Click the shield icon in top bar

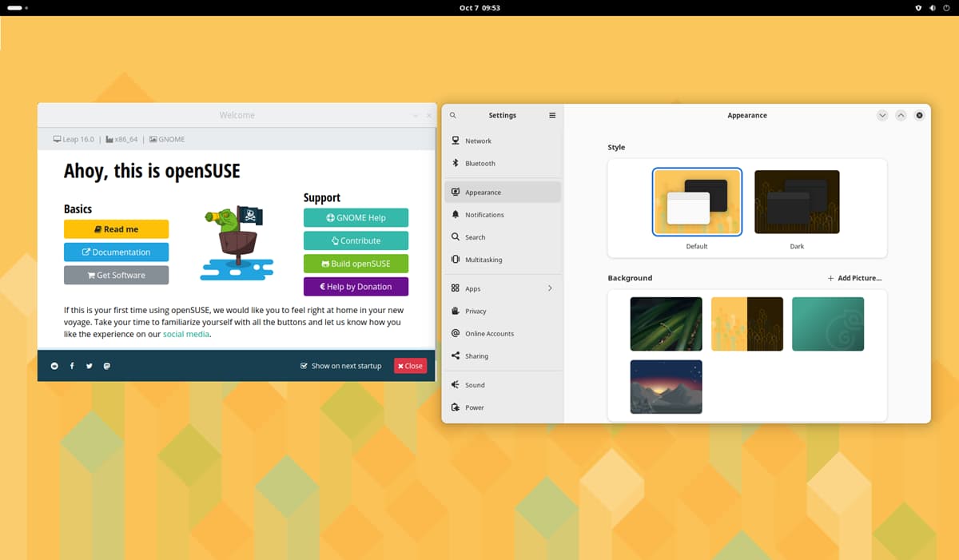(x=918, y=7)
